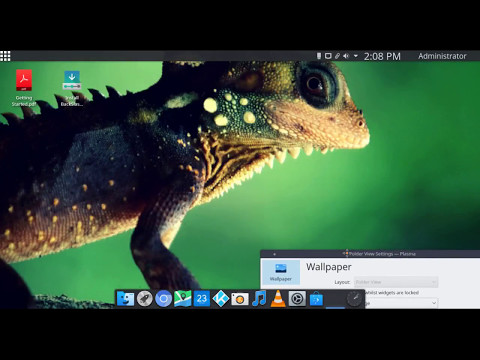The height and width of the screenshot is (360, 480).
Task: Open the music player in dock
Action: 259,298
